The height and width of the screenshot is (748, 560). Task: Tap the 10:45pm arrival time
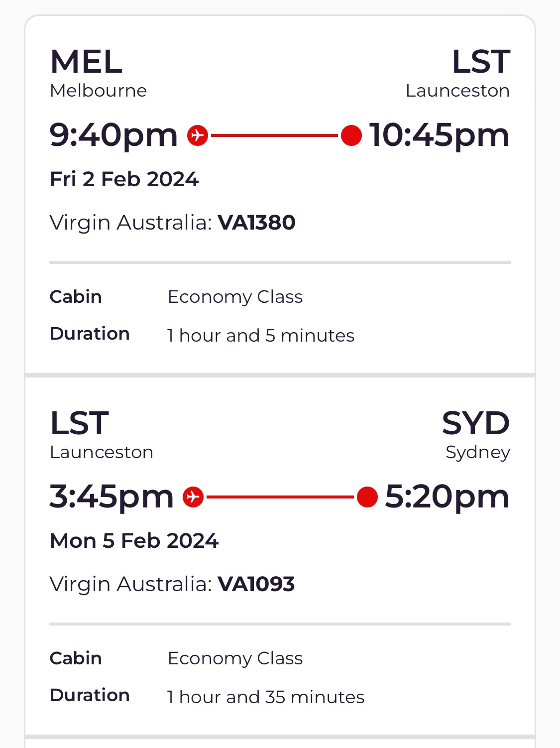click(x=440, y=135)
